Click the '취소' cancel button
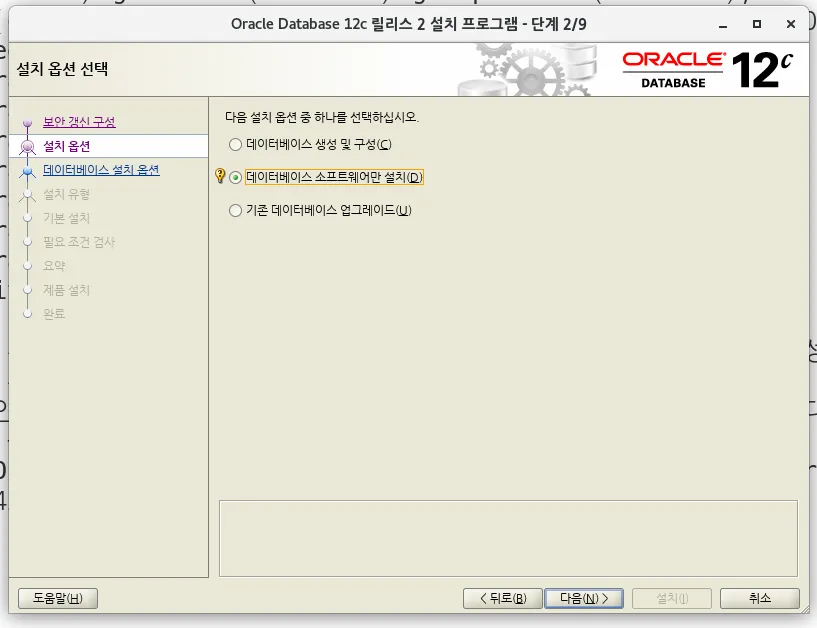This screenshot has height=628, width=817. point(760,598)
